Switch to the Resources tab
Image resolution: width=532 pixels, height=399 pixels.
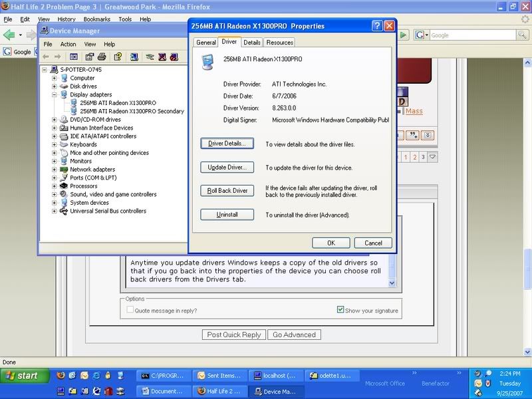(x=279, y=43)
